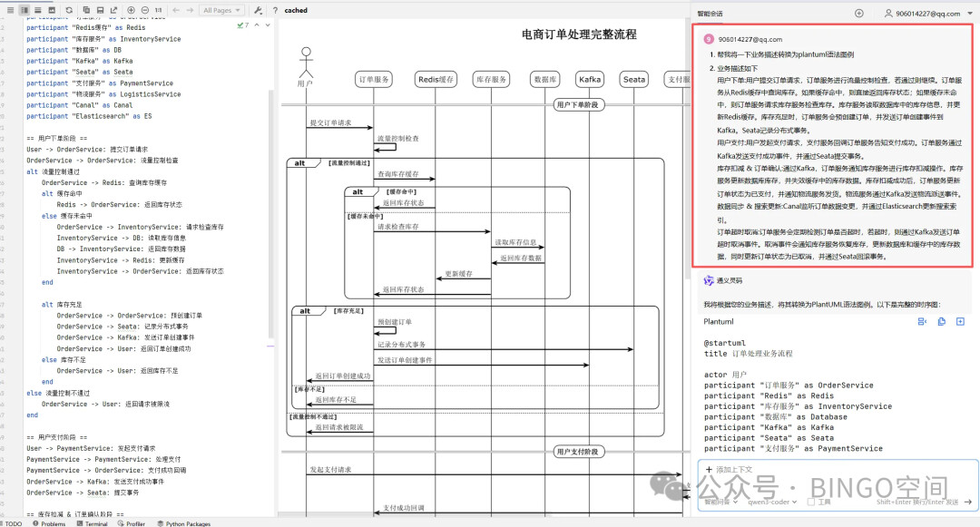The height and width of the screenshot is (527, 980).
Task: Open diagram in external window
Action: point(113,10)
